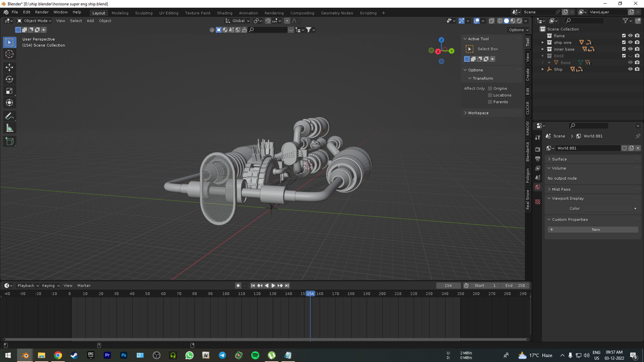Collapse the BASE collection in the outliner
Image resolution: width=644 pixels, height=362 pixels.
pyautogui.click(x=543, y=56)
